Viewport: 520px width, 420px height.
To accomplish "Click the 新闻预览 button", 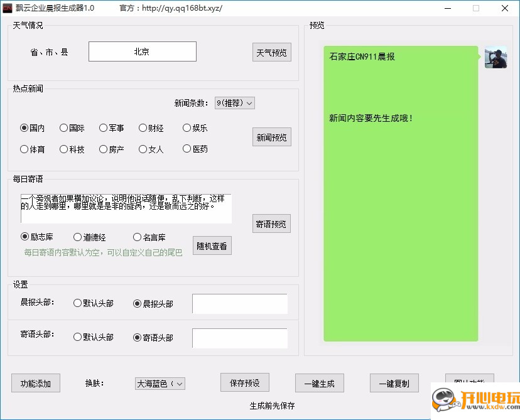I will tap(272, 137).
